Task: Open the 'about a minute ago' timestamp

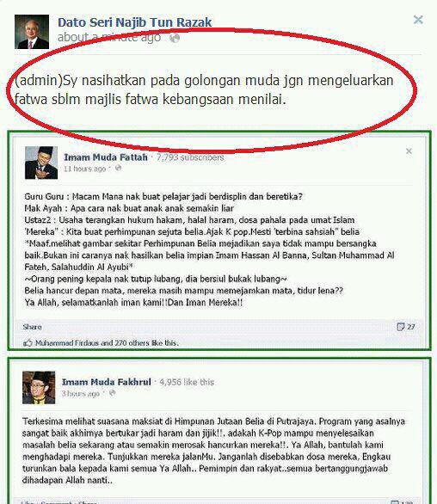Action: pos(109,38)
